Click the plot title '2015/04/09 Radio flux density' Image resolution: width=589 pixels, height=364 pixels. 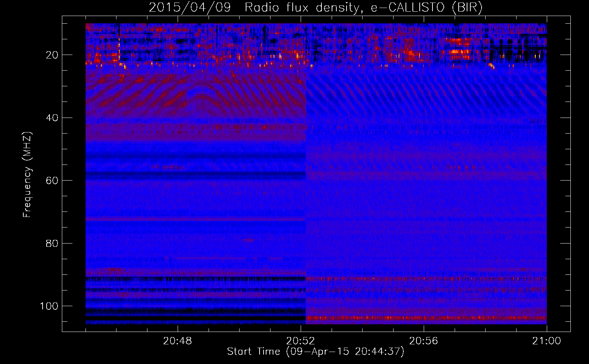pyautogui.click(x=316, y=8)
